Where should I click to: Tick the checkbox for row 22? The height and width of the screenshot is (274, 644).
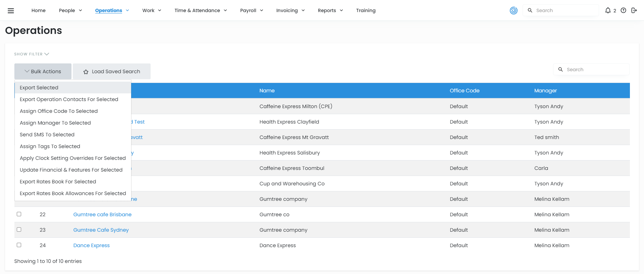(x=19, y=214)
